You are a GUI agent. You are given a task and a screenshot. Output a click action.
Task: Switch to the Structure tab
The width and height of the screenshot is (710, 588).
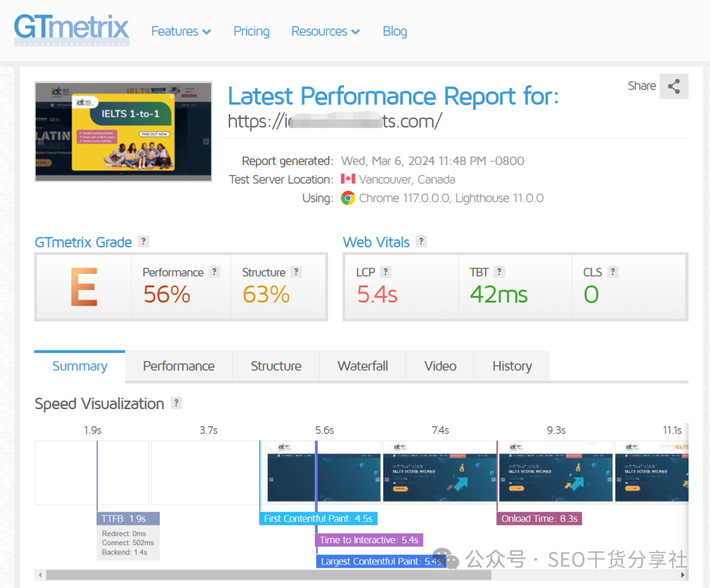(275, 366)
